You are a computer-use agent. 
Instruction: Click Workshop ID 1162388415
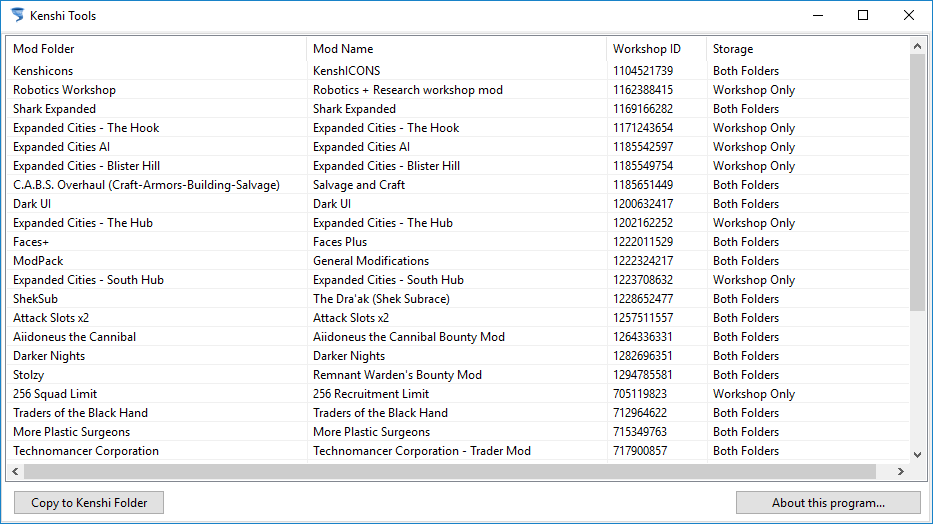click(643, 90)
